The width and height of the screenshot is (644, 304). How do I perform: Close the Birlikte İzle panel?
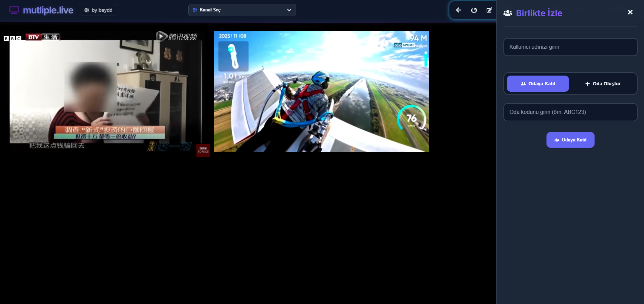tap(630, 12)
